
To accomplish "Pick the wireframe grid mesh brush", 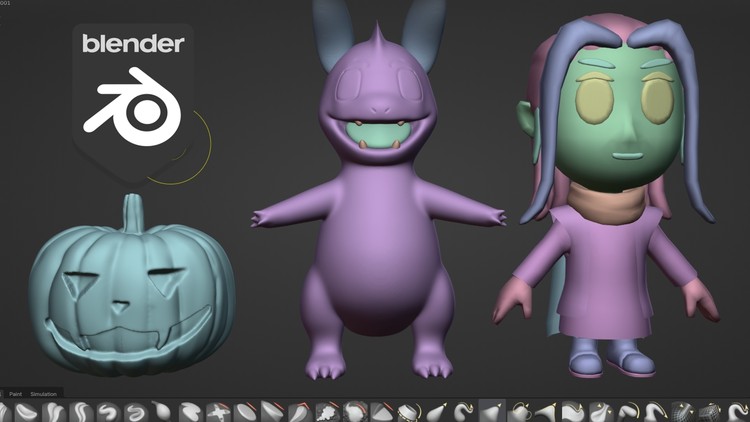I will (680, 411).
